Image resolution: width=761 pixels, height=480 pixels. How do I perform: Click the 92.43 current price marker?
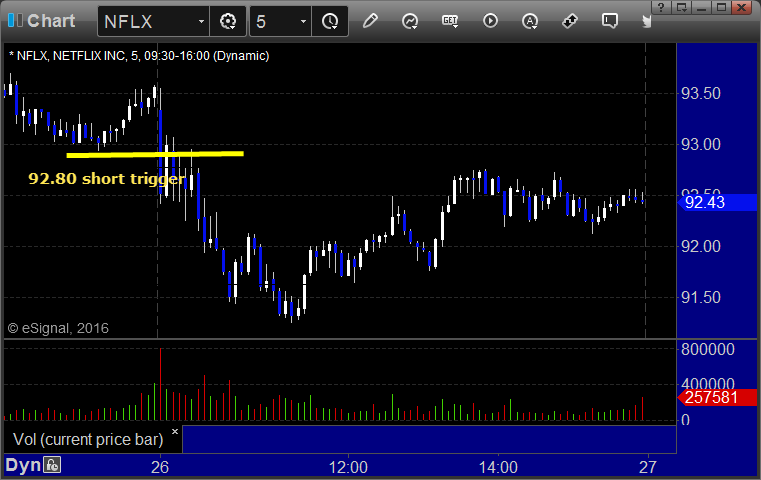(717, 202)
